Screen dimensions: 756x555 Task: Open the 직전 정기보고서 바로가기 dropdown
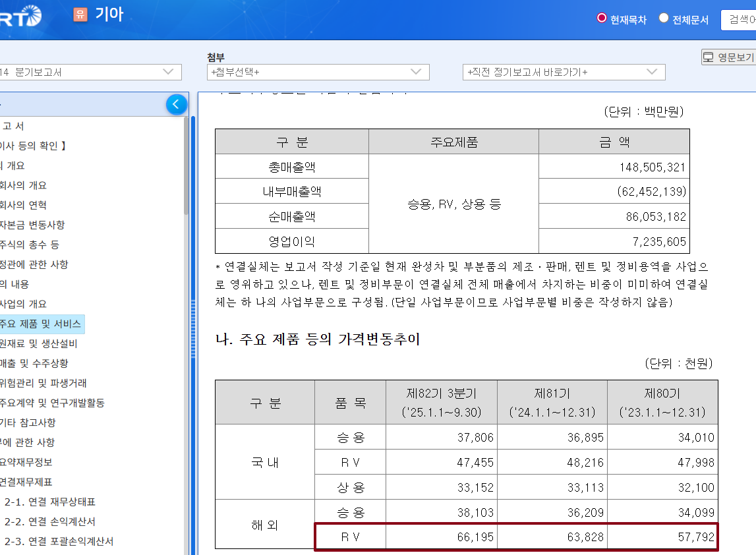(564, 73)
